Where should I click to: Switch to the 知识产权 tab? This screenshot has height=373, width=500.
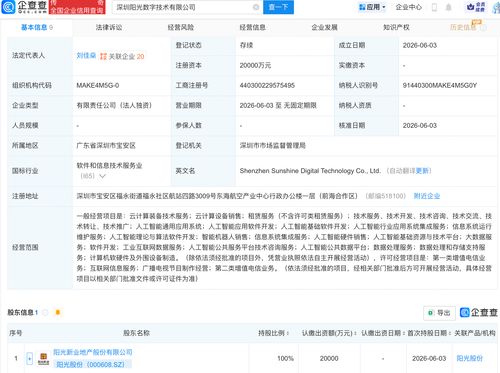[396, 27]
